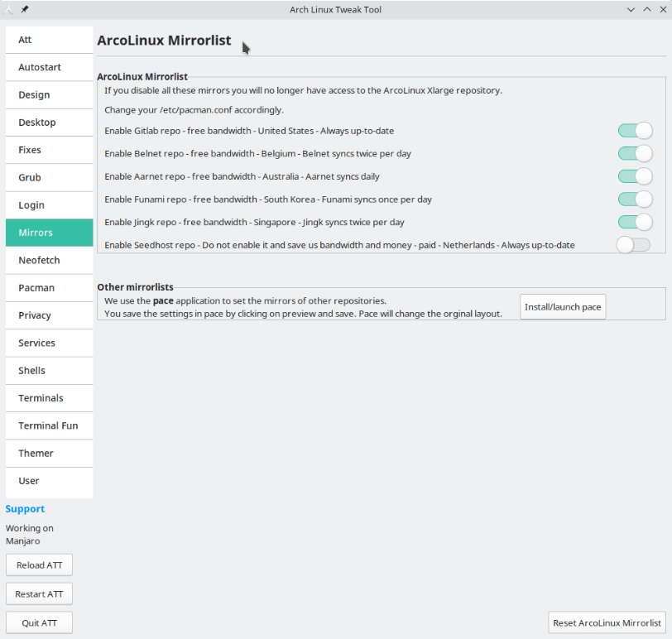The height and width of the screenshot is (639, 672).
Task: Minimize the Arch Linux Tweak Tool window
Action: pos(631,9)
